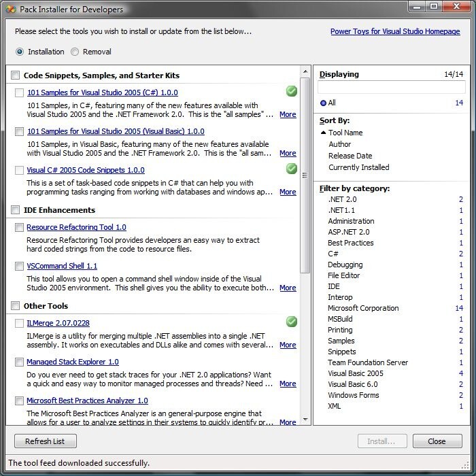Sort by Currently Installed
476x476 pixels.
[x=359, y=167]
